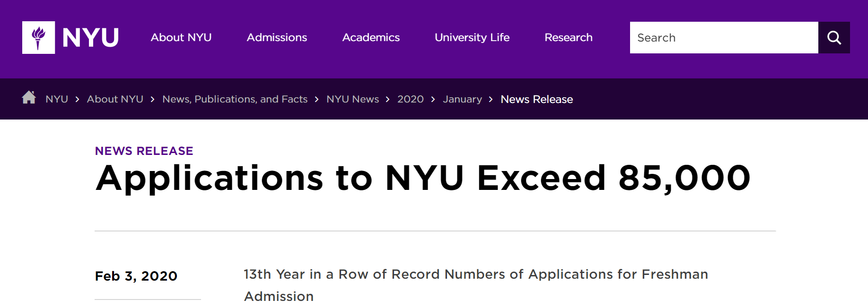Open the Research navigation menu
Screen dimensions: 868x308
568,38
